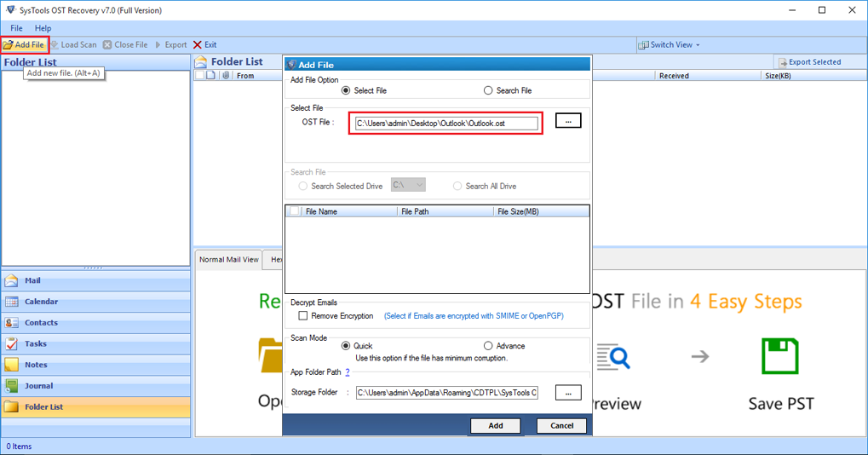Click the Add File toolbar icon
Screen dimensions: 868x455
click(x=9, y=45)
